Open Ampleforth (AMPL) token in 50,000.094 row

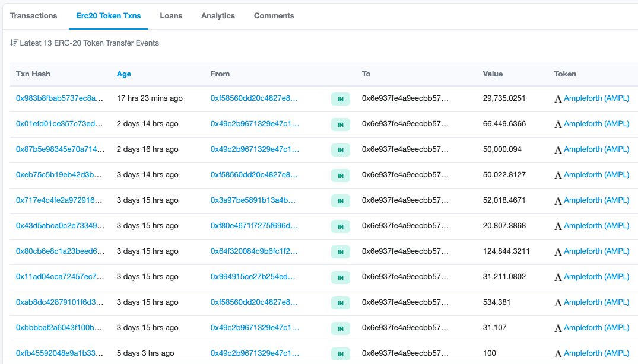[x=596, y=149]
